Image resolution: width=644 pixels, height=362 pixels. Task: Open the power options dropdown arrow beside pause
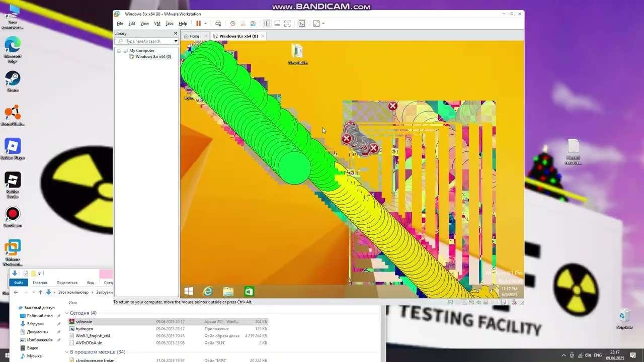click(205, 24)
